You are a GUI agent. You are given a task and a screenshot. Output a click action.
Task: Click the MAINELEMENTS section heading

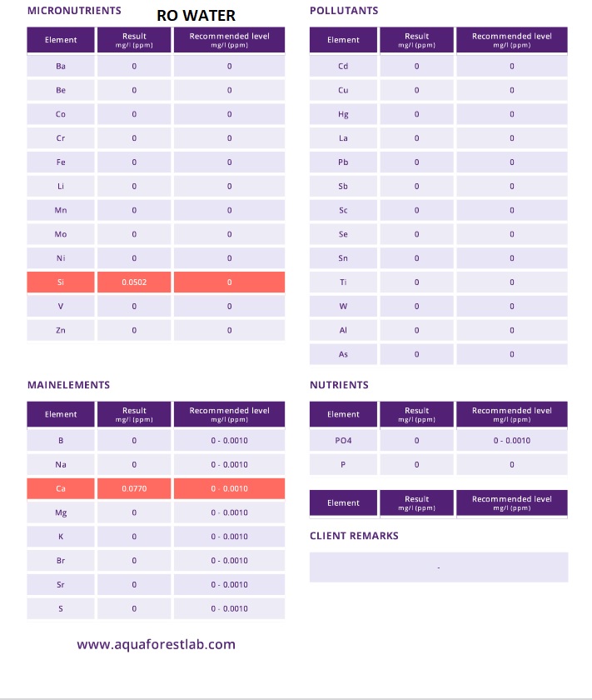click(x=68, y=385)
